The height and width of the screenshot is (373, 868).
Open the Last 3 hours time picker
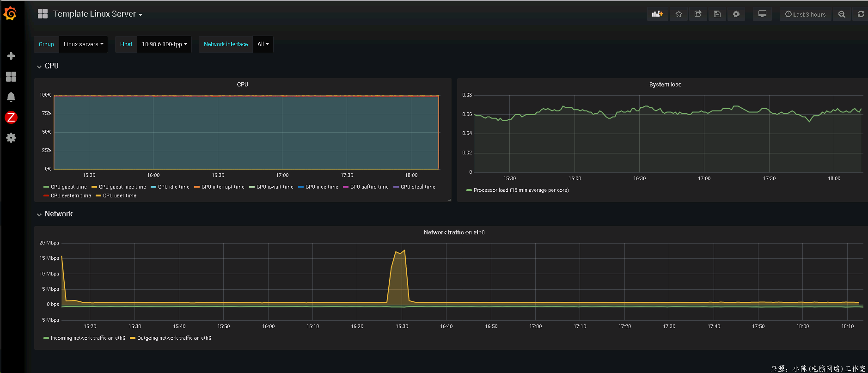pyautogui.click(x=806, y=14)
